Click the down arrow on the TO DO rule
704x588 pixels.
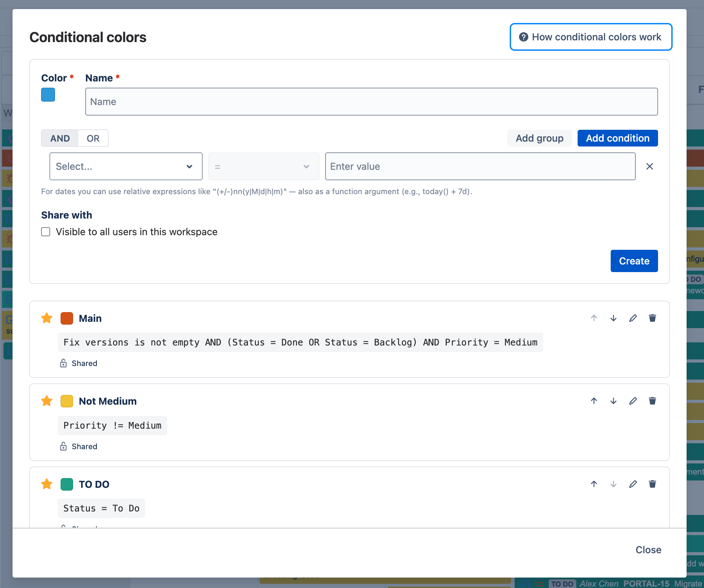pos(613,484)
